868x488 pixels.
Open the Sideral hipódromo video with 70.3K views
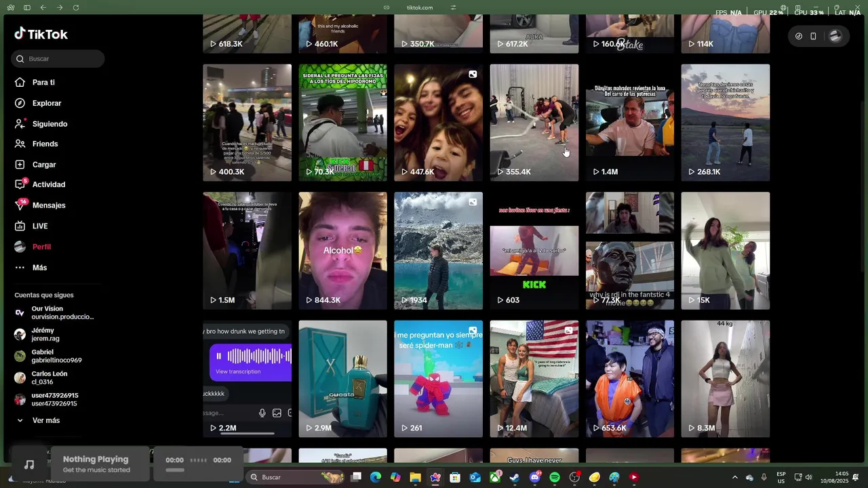pos(343,123)
